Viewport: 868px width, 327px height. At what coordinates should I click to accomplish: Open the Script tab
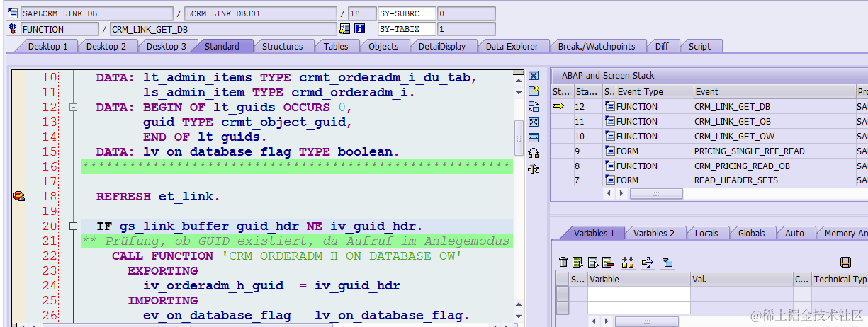coord(699,46)
